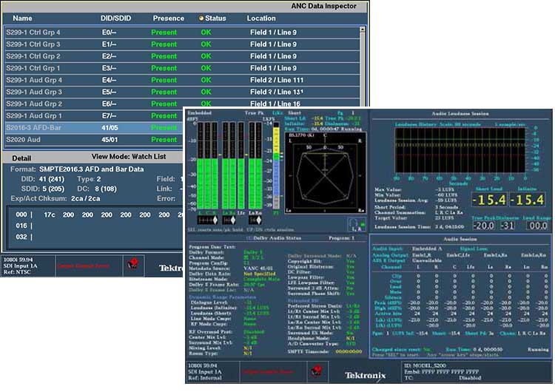Viewport: 555px width, 392px height.
Task: Click the DC value 8 (108)
Action: point(106,189)
